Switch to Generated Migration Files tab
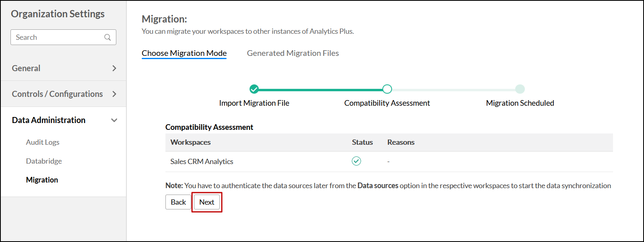The height and width of the screenshot is (242, 644). tap(293, 53)
